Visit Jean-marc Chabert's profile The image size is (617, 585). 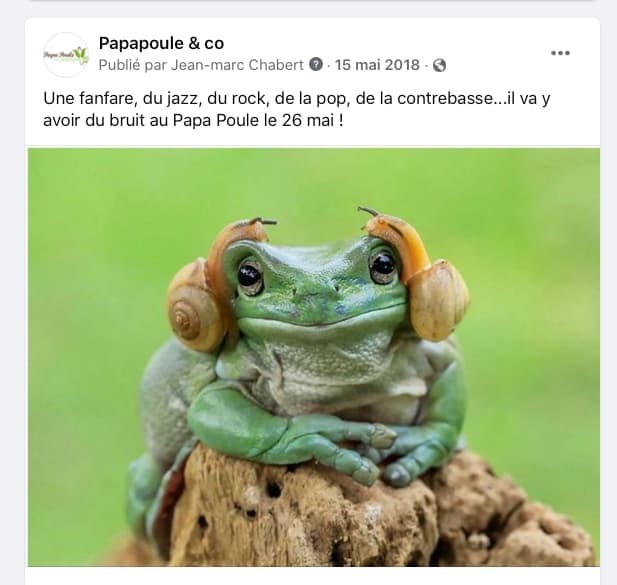(x=237, y=65)
